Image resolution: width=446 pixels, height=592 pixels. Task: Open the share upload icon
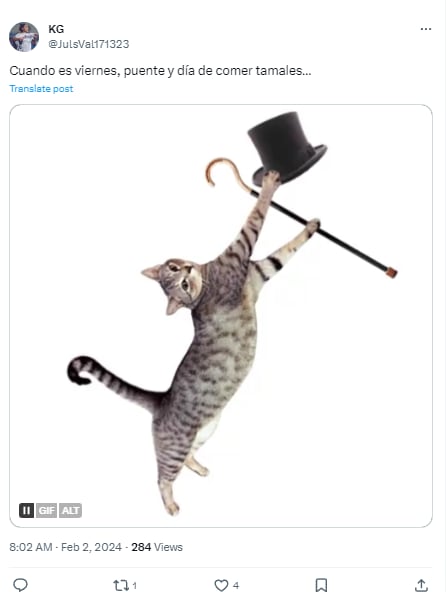[421, 585]
